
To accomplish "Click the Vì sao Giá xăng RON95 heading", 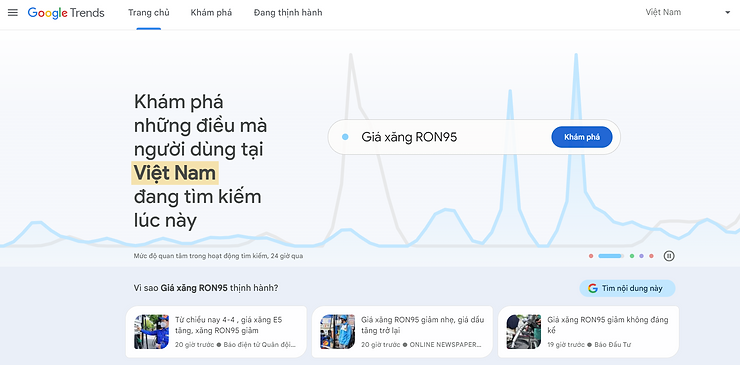I will [206, 288].
